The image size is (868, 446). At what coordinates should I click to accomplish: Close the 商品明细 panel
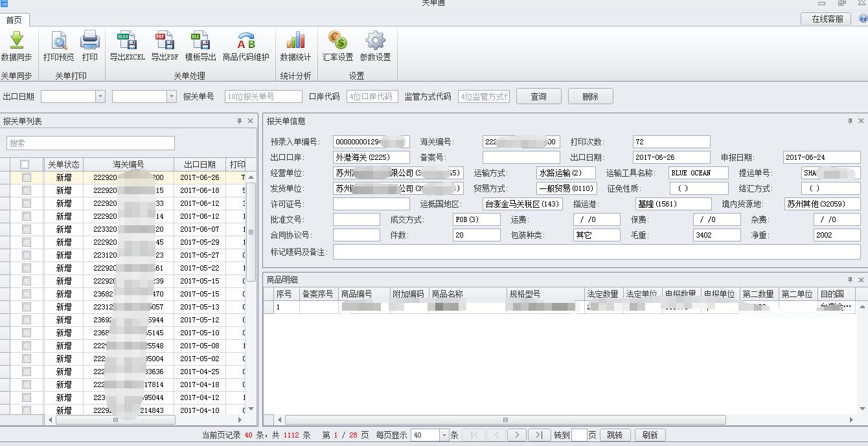861,280
